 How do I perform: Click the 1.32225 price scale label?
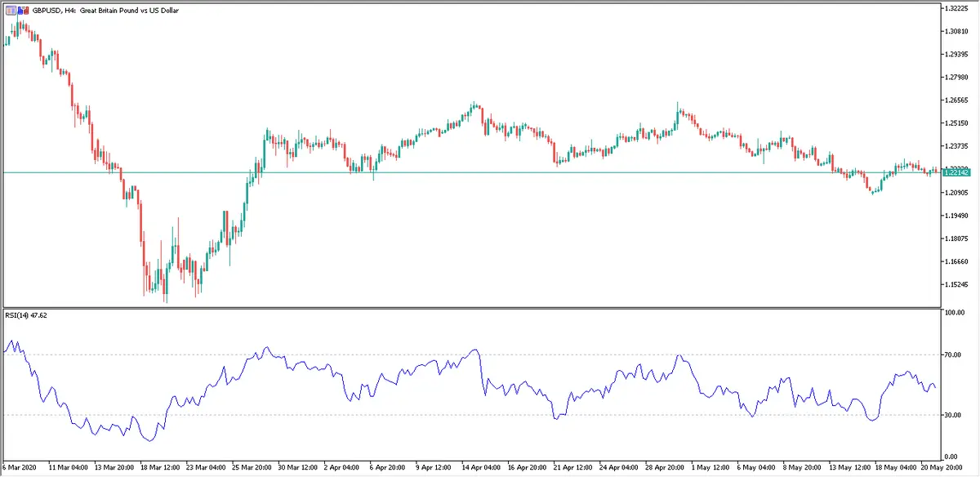tap(955, 8)
